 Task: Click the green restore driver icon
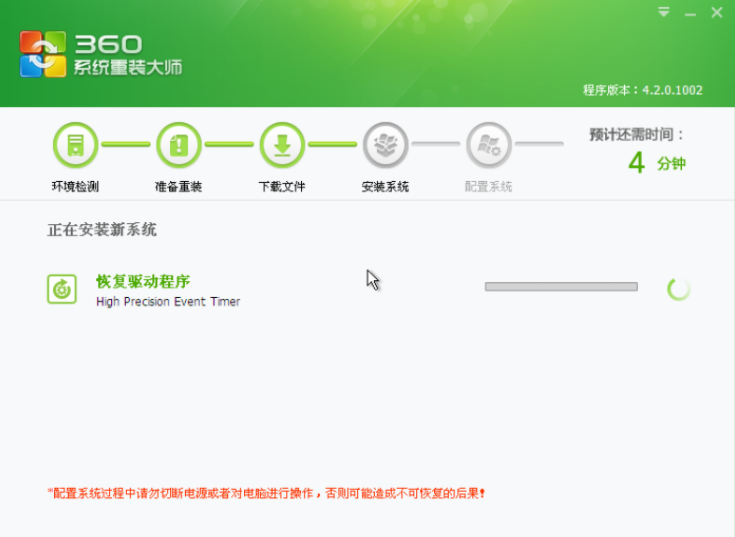point(62,289)
